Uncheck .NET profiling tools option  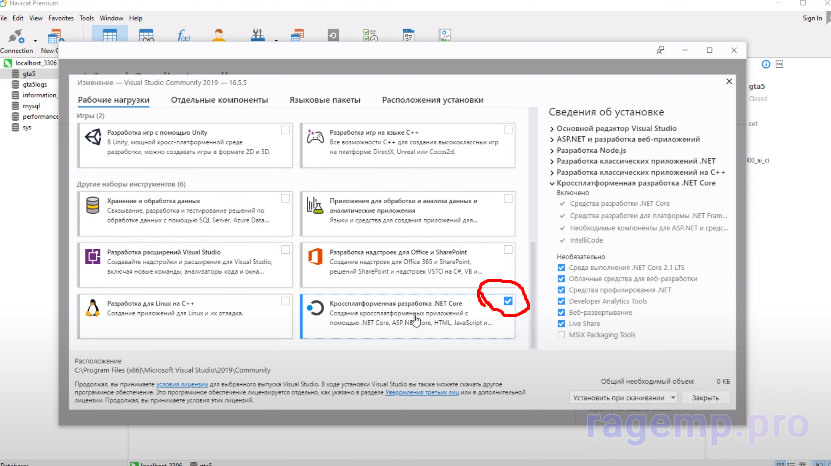tap(561, 290)
